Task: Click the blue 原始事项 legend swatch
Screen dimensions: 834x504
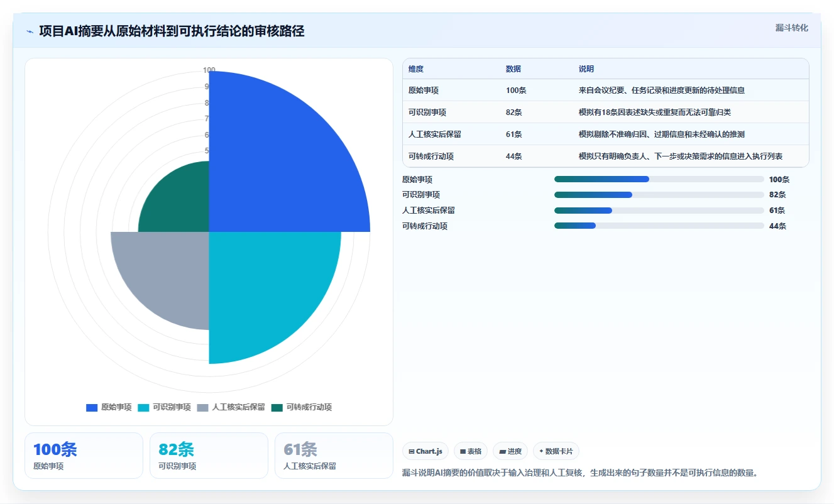Action: [x=92, y=407]
